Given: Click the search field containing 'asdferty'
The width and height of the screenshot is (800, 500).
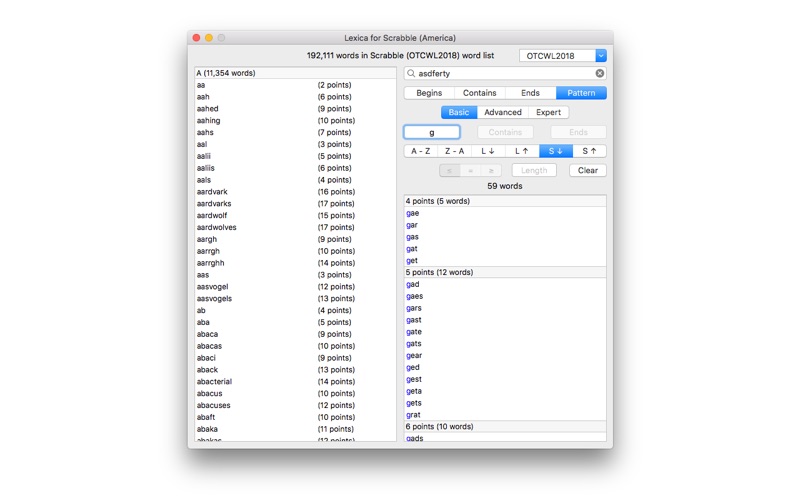Looking at the screenshot, I should coord(505,73).
